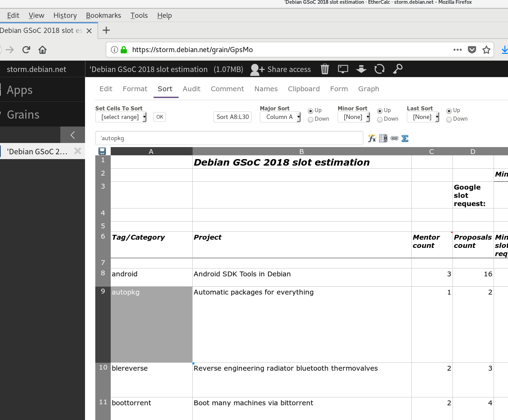Open the Clipboard tab
The image size is (508, 420).
pos(304,89)
